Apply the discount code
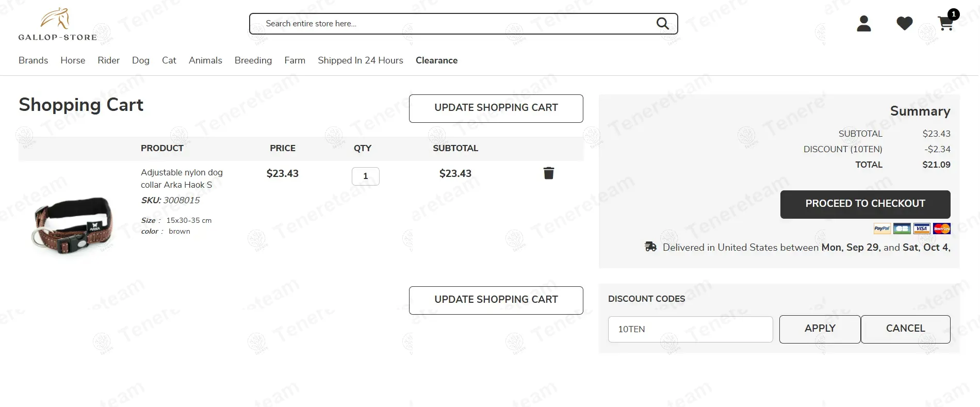This screenshot has width=980, height=407. click(x=820, y=329)
